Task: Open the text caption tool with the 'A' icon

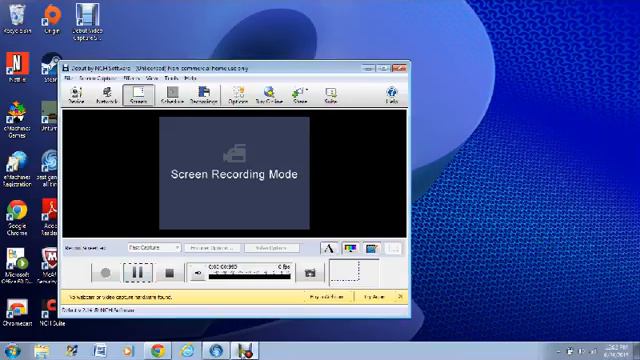Action: (x=329, y=248)
